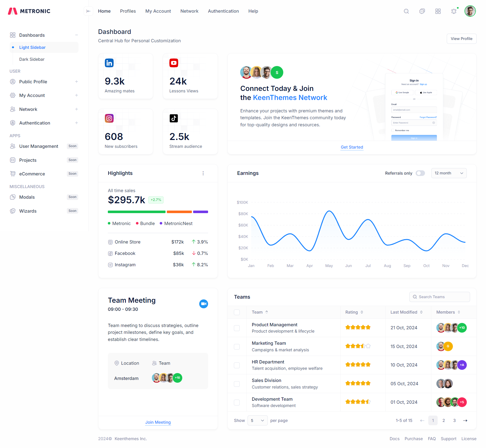Click the Dashboards grid icon in sidebar
Image resolution: width=486 pixels, height=448 pixels.
(x=13, y=35)
